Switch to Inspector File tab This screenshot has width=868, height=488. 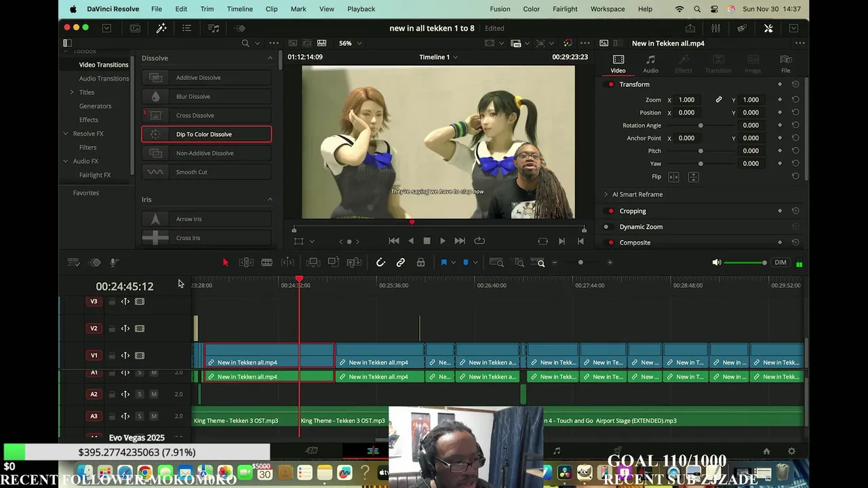(x=785, y=64)
